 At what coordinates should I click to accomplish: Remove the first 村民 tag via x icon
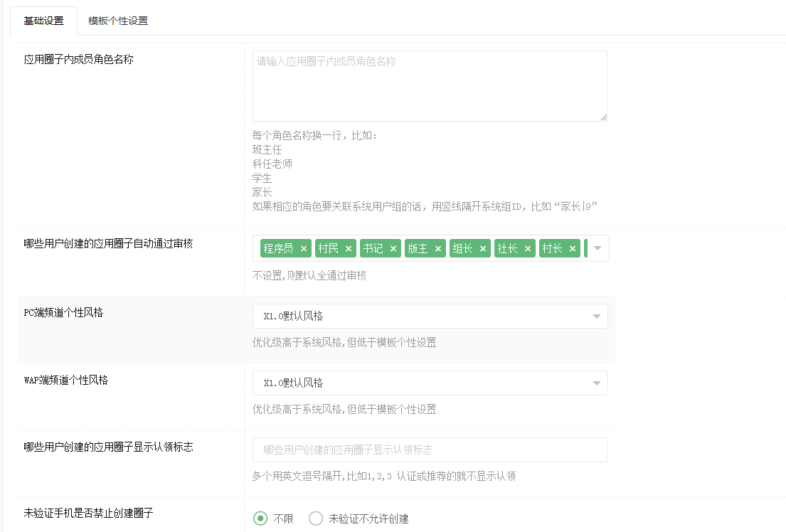tap(349, 249)
